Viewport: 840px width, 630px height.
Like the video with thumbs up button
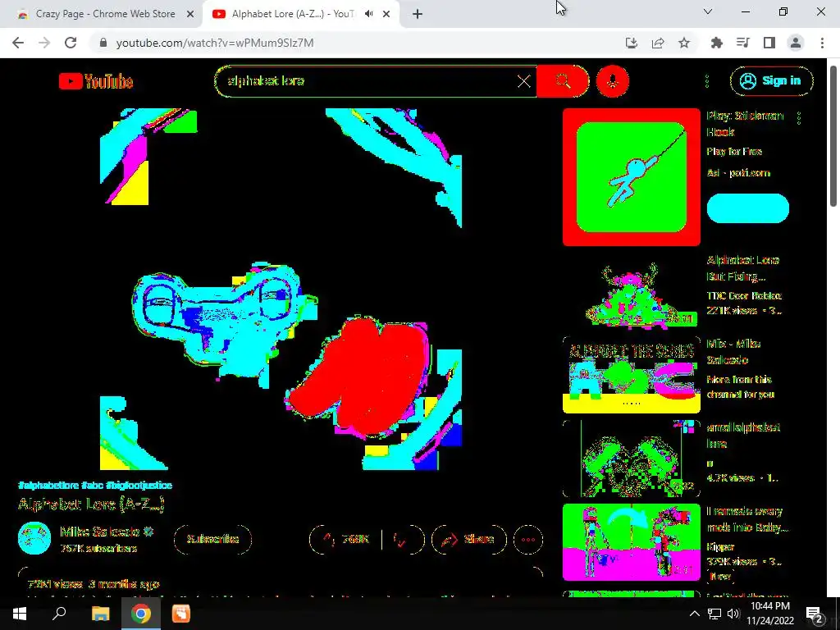point(345,540)
